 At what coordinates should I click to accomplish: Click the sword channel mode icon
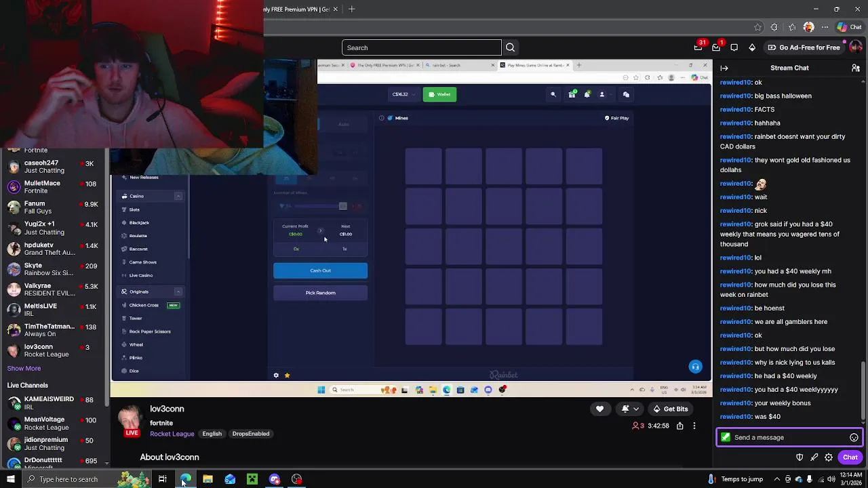[x=814, y=457]
